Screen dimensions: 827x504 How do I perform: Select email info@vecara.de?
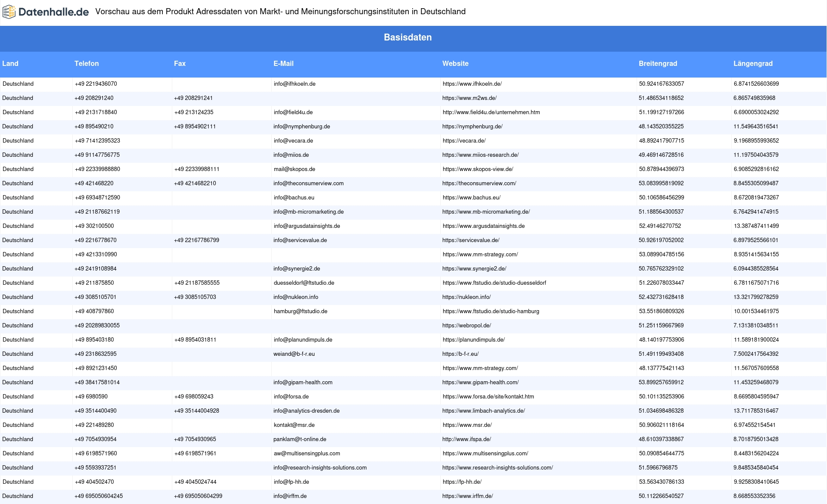(x=293, y=141)
